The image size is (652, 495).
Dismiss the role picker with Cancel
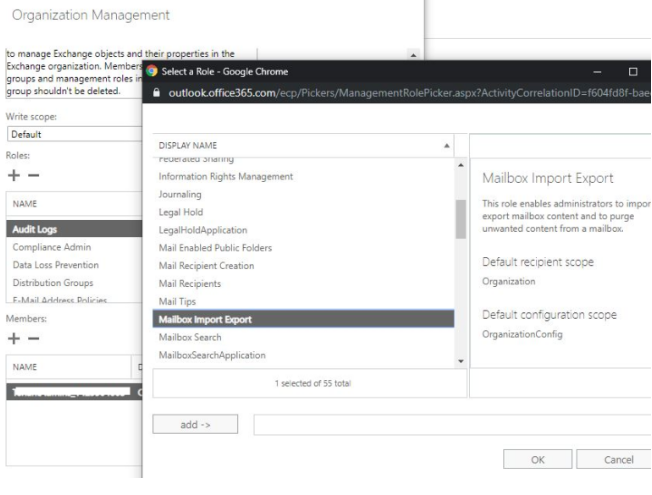[x=614, y=459]
